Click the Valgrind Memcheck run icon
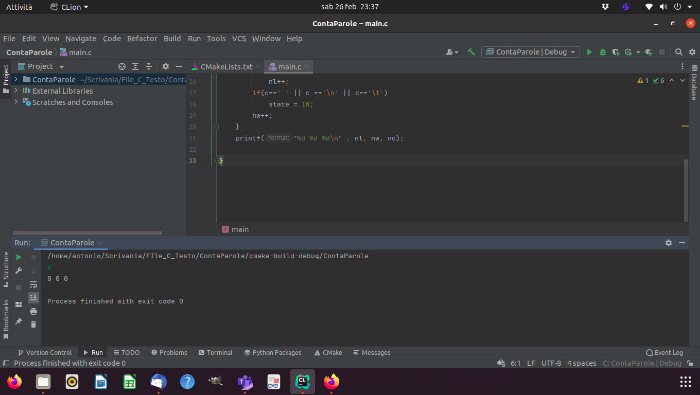The height and width of the screenshot is (395, 700). point(649,52)
